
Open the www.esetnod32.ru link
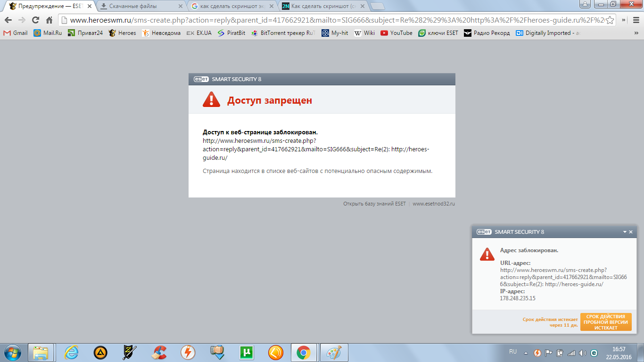pos(434,204)
